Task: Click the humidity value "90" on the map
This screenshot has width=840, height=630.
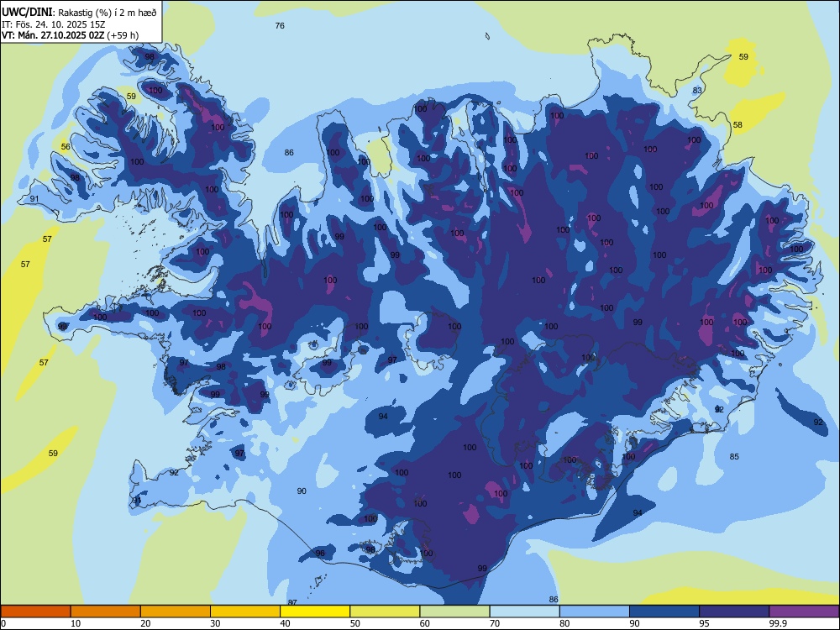Action: click(x=302, y=491)
